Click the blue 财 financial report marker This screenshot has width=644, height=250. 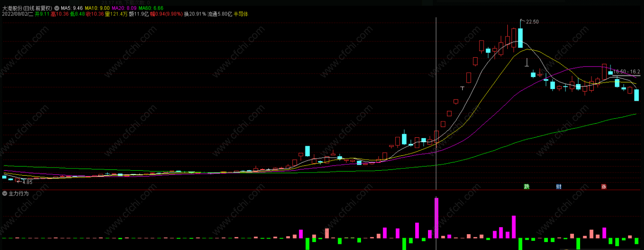pyautogui.click(x=558, y=187)
